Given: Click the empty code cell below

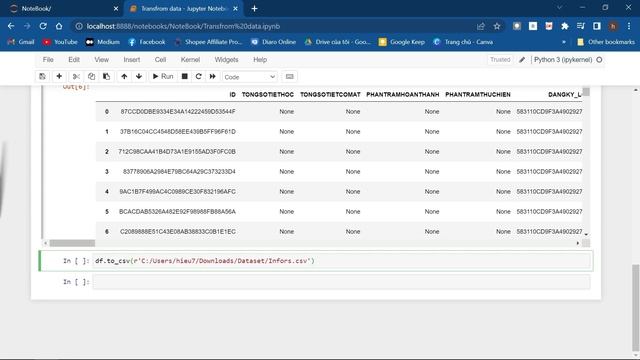Looking at the screenshot, I should [341, 282].
